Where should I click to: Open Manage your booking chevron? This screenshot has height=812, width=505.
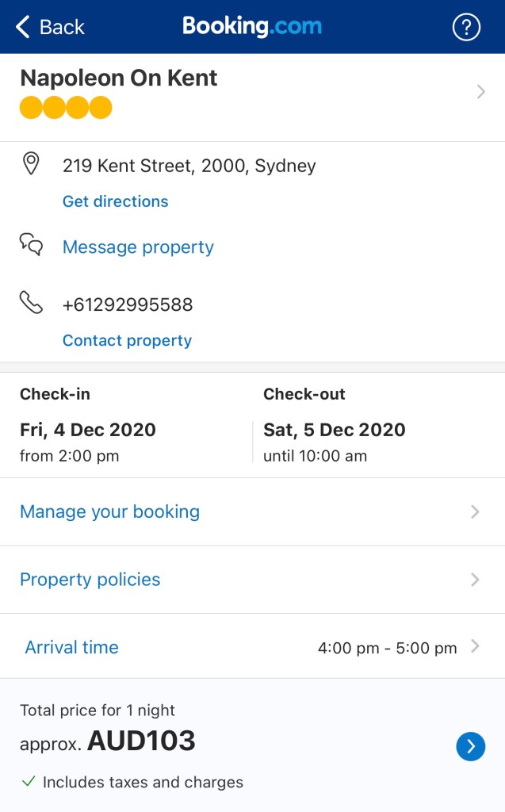point(475,511)
